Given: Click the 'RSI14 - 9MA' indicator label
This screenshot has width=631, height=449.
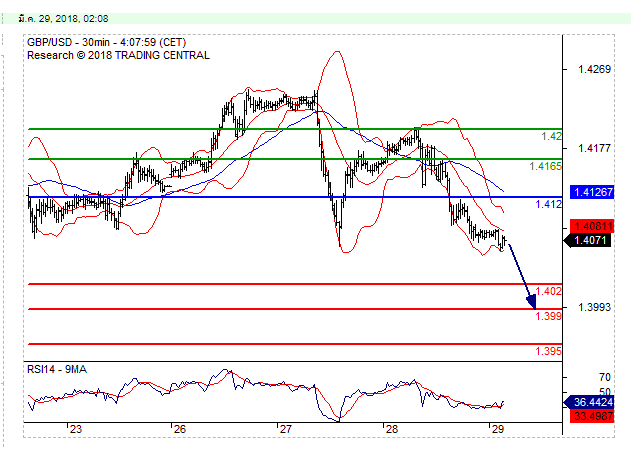Looking at the screenshot, I should tap(57, 369).
